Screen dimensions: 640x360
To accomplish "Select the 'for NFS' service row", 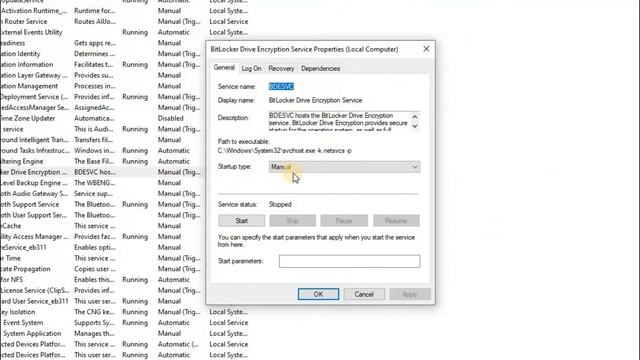I will [103, 280].
